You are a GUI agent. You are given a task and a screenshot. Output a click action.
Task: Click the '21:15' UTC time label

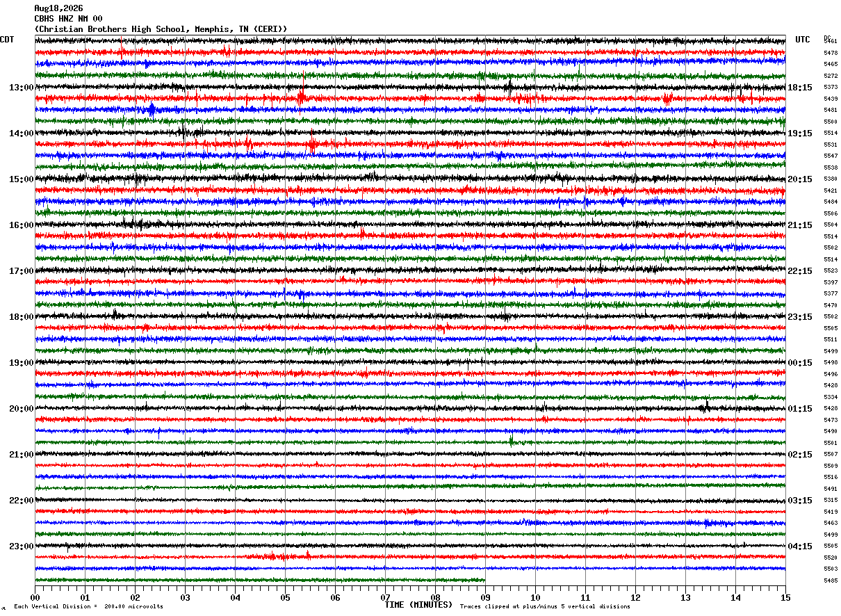[799, 225]
